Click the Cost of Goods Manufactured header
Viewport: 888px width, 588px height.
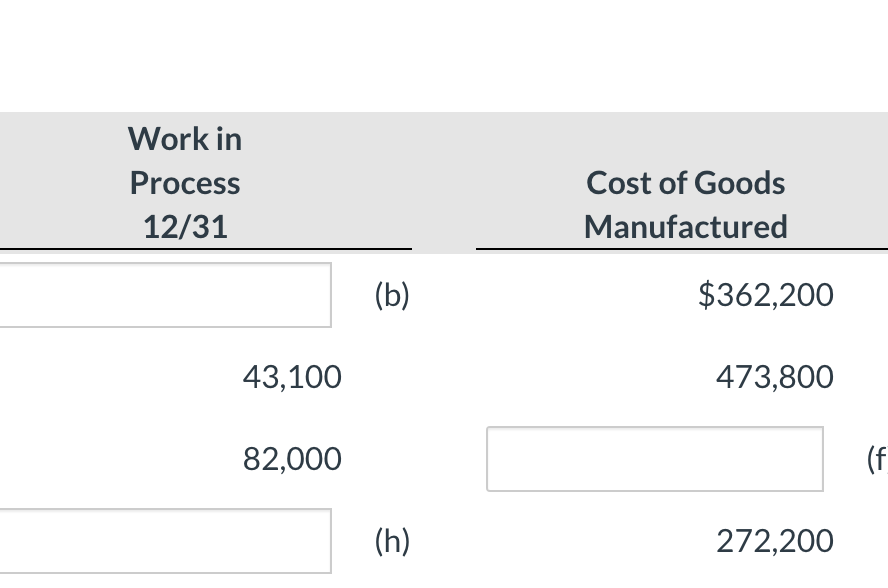pos(685,204)
